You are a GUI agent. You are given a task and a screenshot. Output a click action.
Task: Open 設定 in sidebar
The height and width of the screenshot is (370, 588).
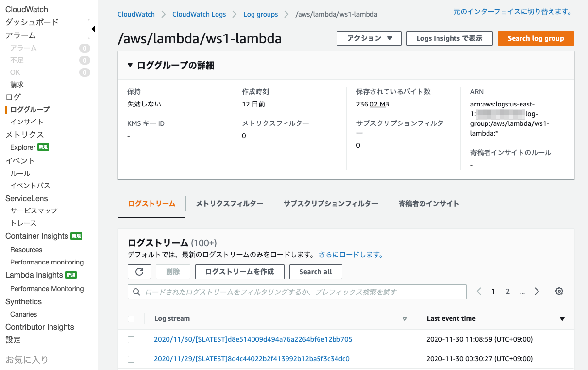click(x=13, y=340)
